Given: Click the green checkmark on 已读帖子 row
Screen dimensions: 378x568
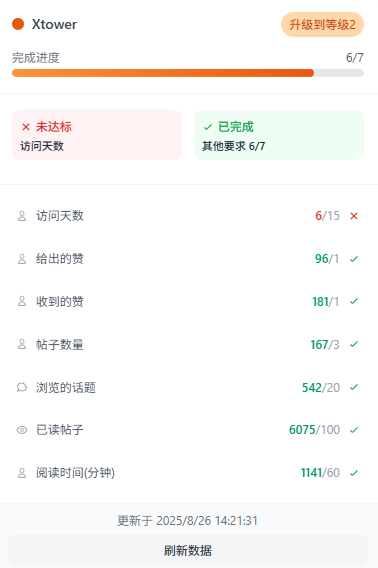Looking at the screenshot, I should (x=354, y=430).
